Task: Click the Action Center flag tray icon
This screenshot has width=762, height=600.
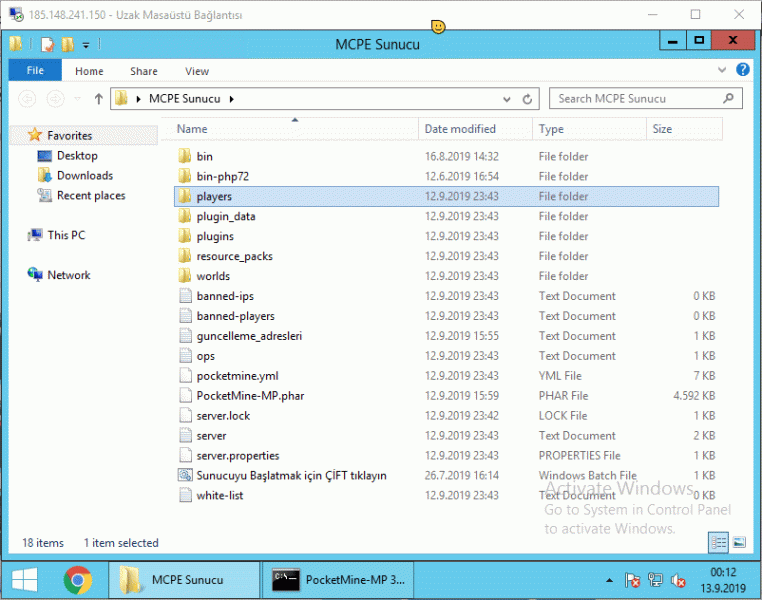Action: pyautogui.click(x=632, y=580)
